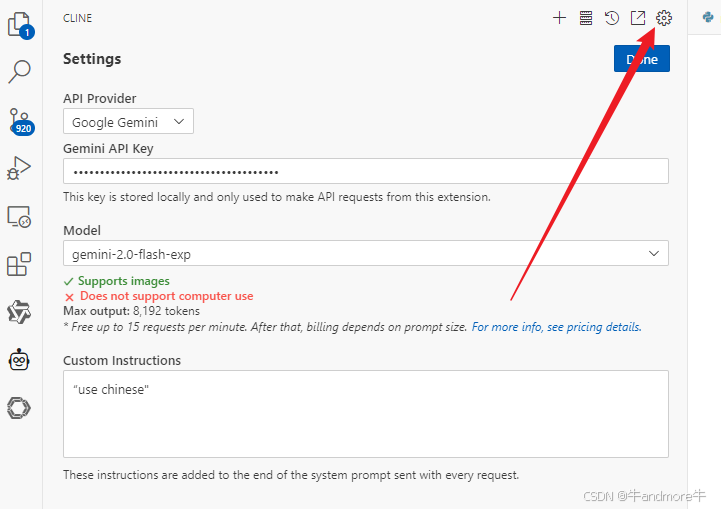Click the 'Supports images' text
721x509 pixels.
pyautogui.click(x=124, y=281)
